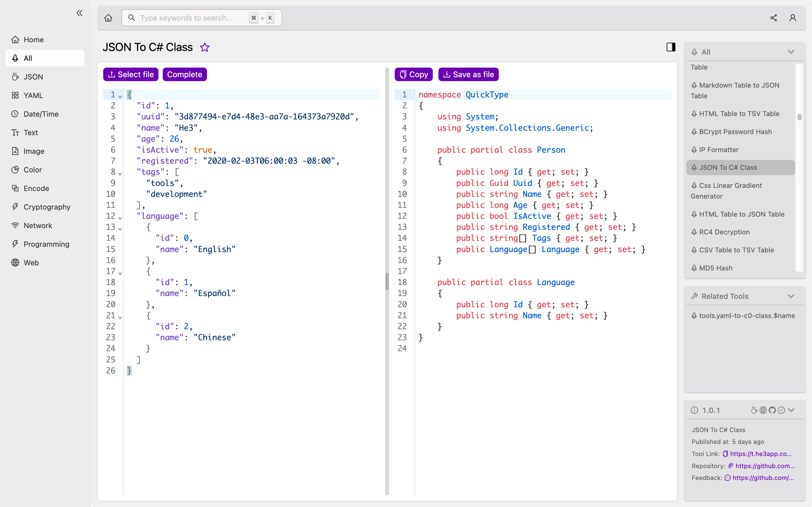812x507 pixels.
Task: Click the YAML section icon in sidebar
Action: [15, 95]
